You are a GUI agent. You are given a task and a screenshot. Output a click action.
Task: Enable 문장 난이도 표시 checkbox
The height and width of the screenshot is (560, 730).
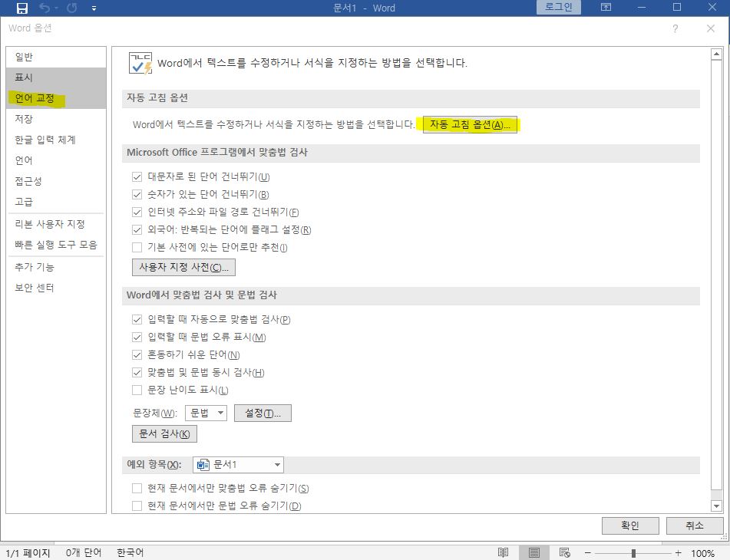tap(137, 390)
